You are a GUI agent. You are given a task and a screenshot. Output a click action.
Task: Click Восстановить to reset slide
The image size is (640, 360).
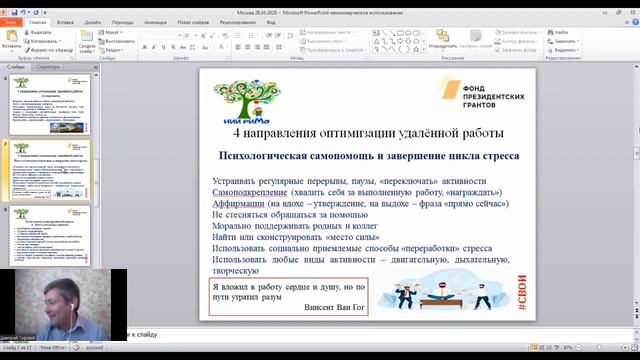pos(116,41)
